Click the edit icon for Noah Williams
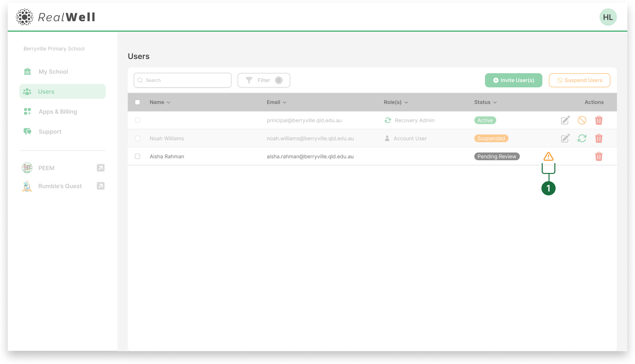635x364 pixels. [565, 138]
